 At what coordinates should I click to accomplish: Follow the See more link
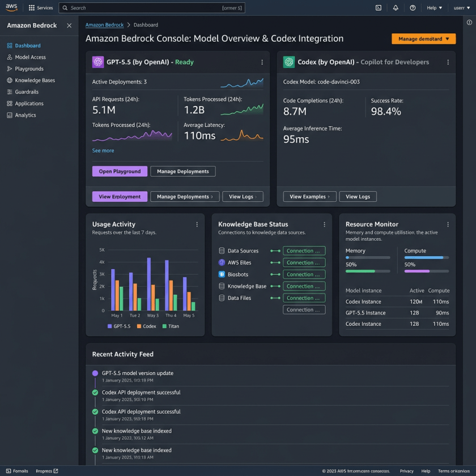[103, 151]
